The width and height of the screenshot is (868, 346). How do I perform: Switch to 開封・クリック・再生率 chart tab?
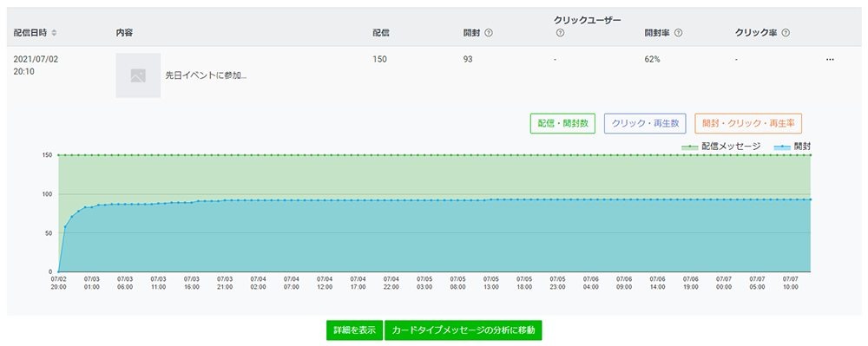click(x=748, y=124)
